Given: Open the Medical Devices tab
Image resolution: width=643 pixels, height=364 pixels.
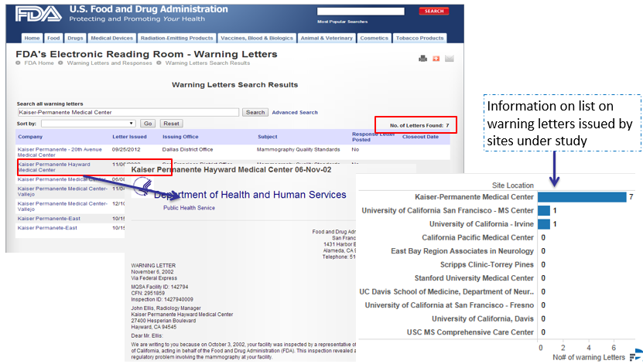Looking at the screenshot, I should tap(112, 38).
